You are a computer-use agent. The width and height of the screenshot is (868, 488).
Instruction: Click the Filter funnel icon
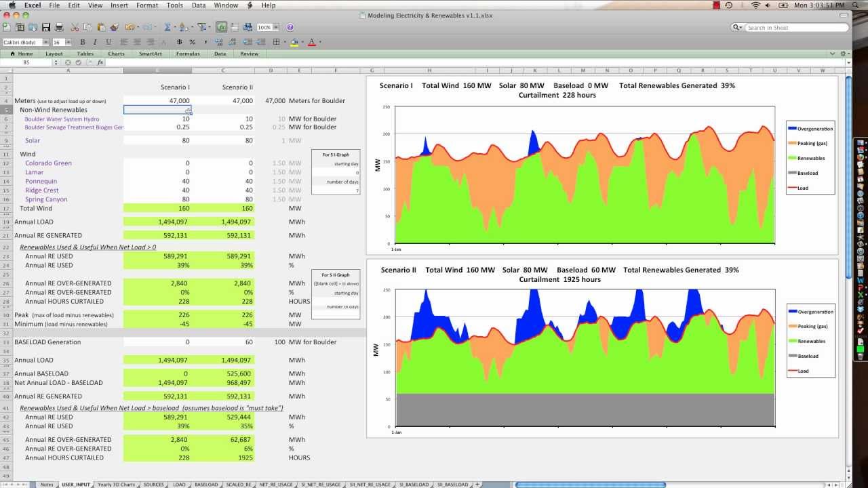(202, 27)
